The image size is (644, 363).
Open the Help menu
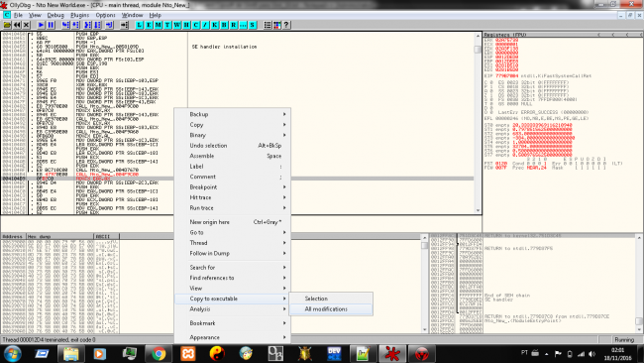click(156, 15)
